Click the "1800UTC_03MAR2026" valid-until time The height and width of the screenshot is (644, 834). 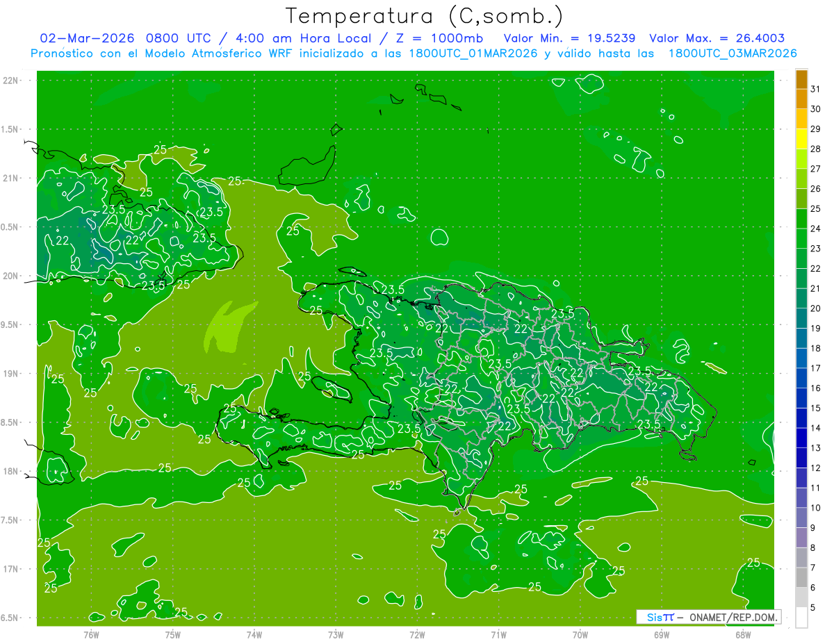click(x=732, y=53)
